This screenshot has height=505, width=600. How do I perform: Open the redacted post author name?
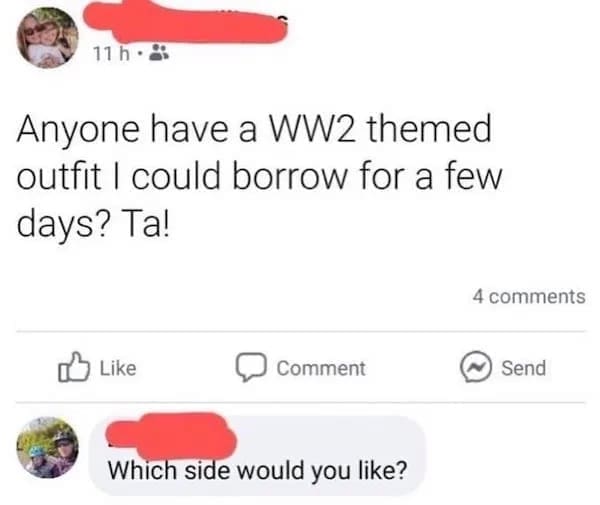tap(186, 22)
